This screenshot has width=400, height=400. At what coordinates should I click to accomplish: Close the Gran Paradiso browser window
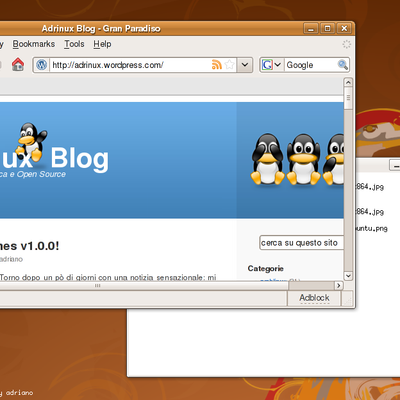(x=344, y=29)
